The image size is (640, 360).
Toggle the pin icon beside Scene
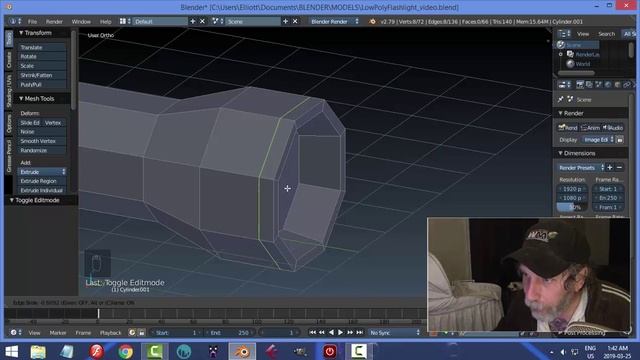[561, 99]
